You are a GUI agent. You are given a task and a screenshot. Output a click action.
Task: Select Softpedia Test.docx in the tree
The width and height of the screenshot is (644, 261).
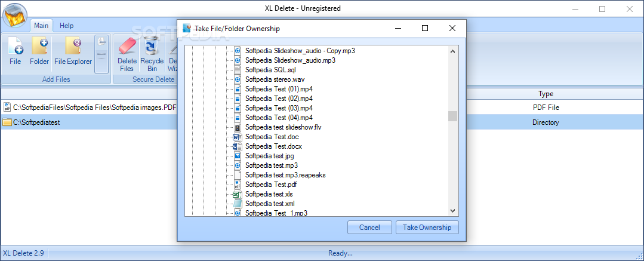tap(273, 146)
